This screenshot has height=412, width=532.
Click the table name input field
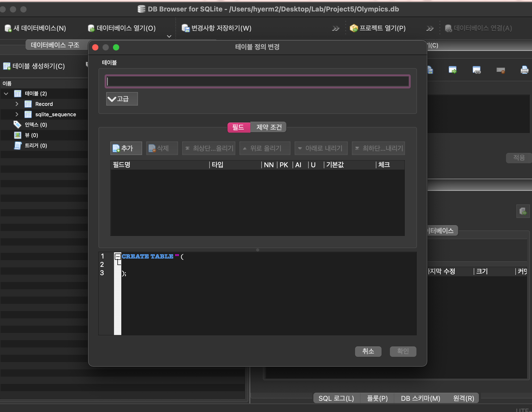pyautogui.click(x=257, y=81)
